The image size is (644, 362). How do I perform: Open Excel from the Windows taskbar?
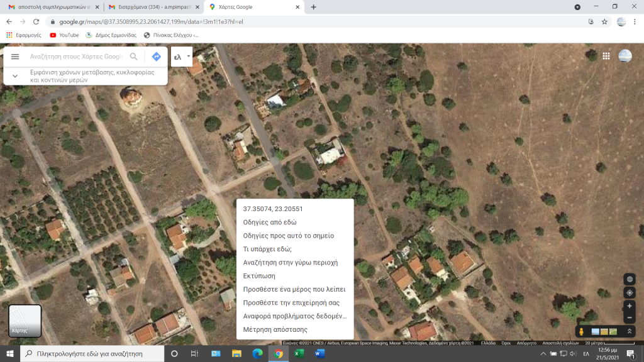point(299,354)
